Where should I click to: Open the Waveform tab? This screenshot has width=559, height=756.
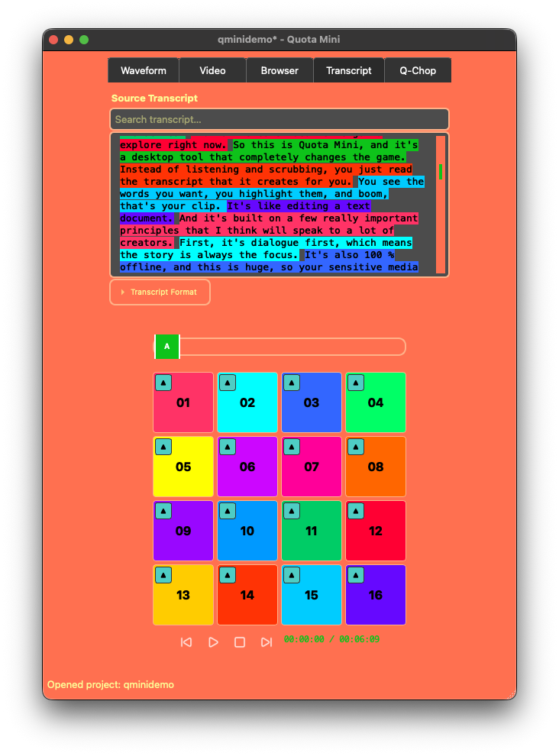[x=144, y=70]
